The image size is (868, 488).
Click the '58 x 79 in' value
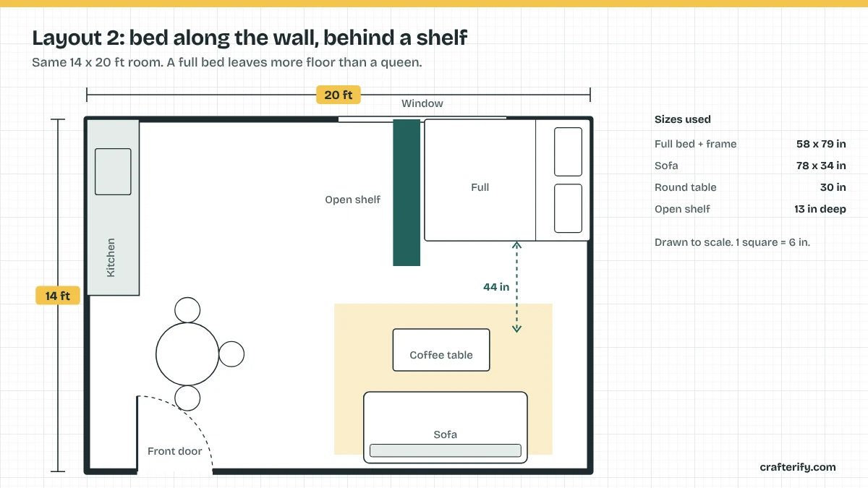(821, 144)
